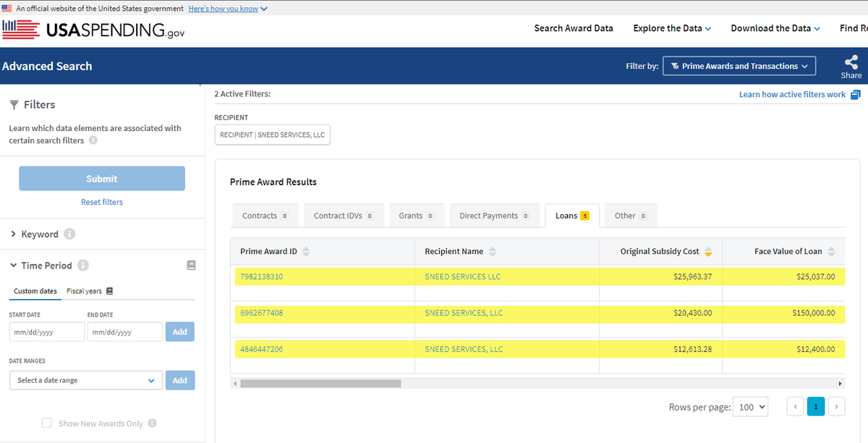The width and height of the screenshot is (868, 443).
Task: Open recipient link in the 6962677408 row
Action: pos(464,313)
